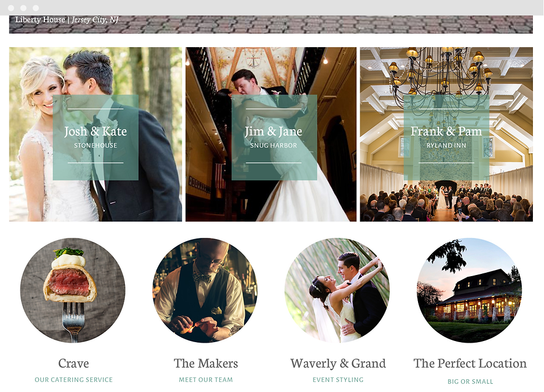Click the bartender circular photo
Image resolution: width=544 pixels, height=392 pixels.
[205, 290]
